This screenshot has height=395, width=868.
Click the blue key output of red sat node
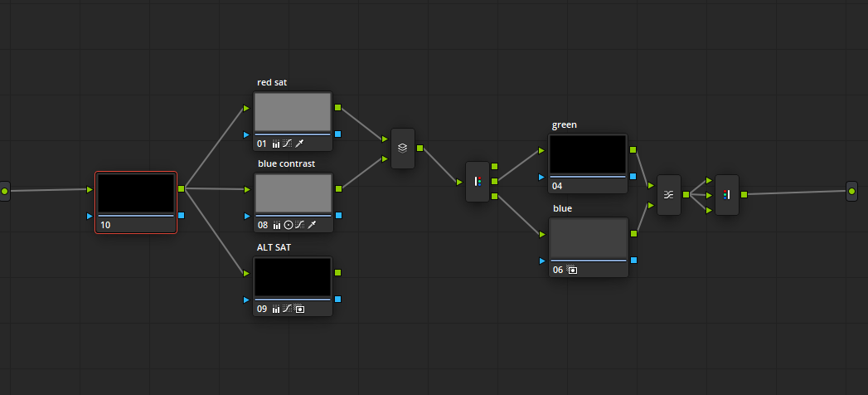pyautogui.click(x=337, y=134)
